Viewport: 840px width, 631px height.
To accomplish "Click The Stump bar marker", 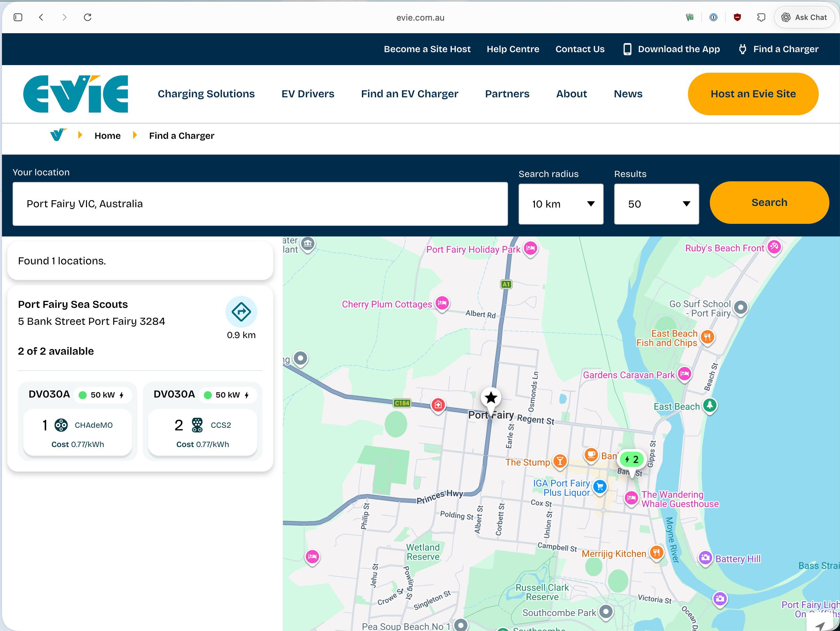I will pos(560,462).
